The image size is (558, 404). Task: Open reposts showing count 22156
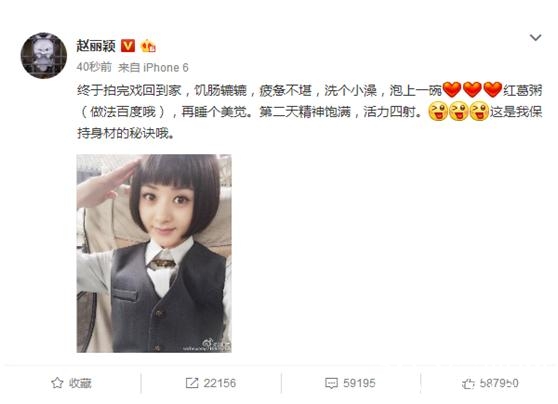(211, 383)
